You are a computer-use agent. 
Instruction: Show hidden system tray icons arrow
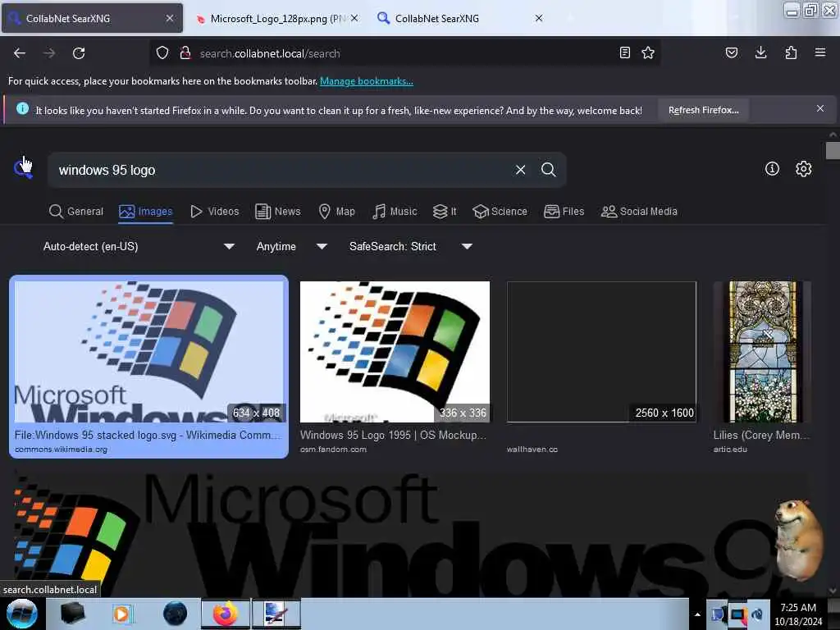[x=697, y=614]
